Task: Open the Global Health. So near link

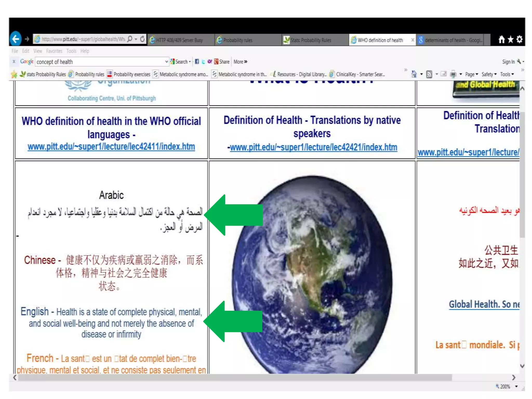Action: point(484,304)
